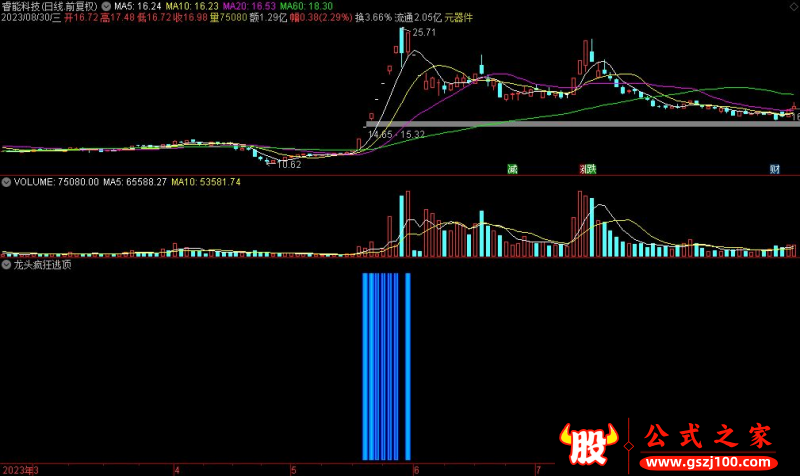Click the blue 财 event marker
This screenshot has width=800, height=476.
pyautogui.click(x=775, y=169)
